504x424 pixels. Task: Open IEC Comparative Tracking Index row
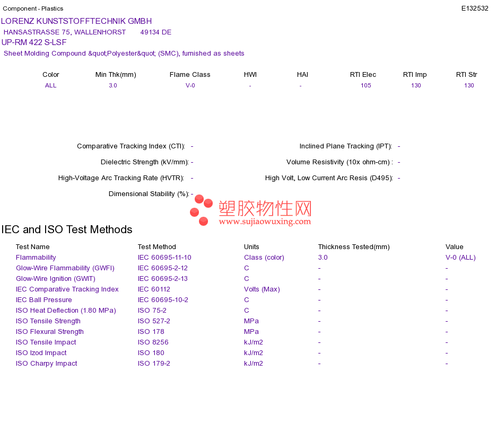click(x=67, y=289)
